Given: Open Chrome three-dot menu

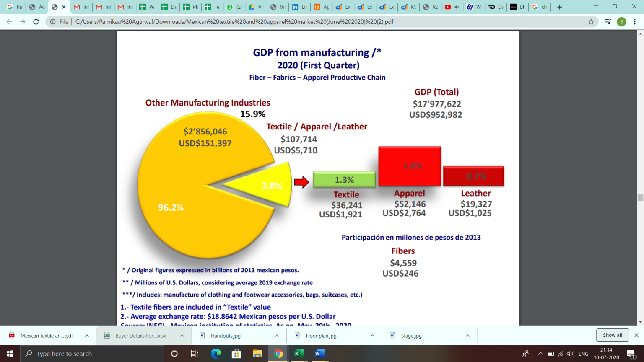Looking at the screenshot, I should 635,22.
